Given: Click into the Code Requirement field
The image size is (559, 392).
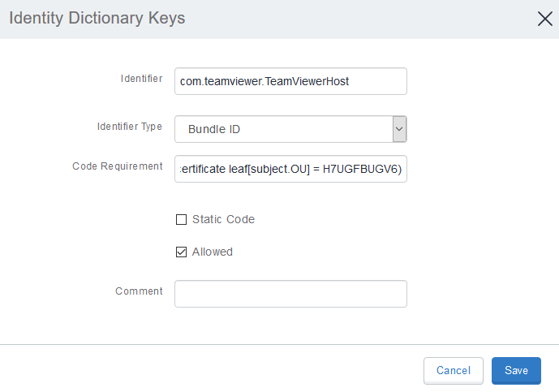Looking at the screenshot, I should coord(290,169).
